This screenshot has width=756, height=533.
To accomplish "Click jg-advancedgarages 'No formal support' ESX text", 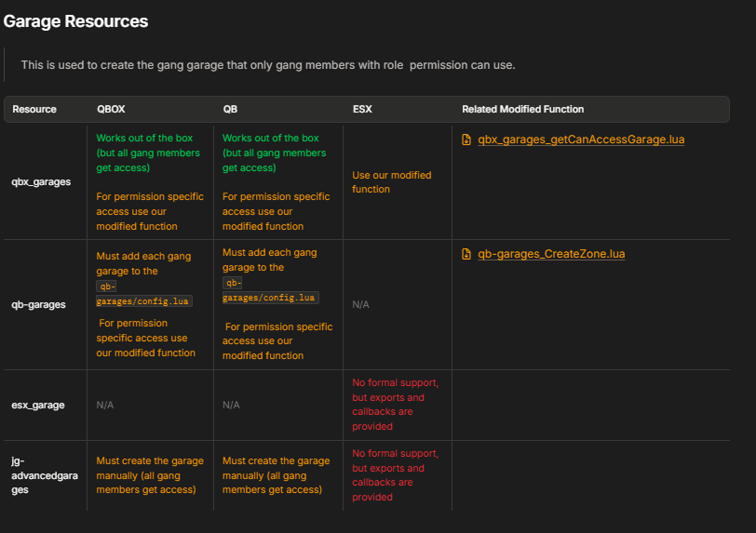I will point(395,475).
